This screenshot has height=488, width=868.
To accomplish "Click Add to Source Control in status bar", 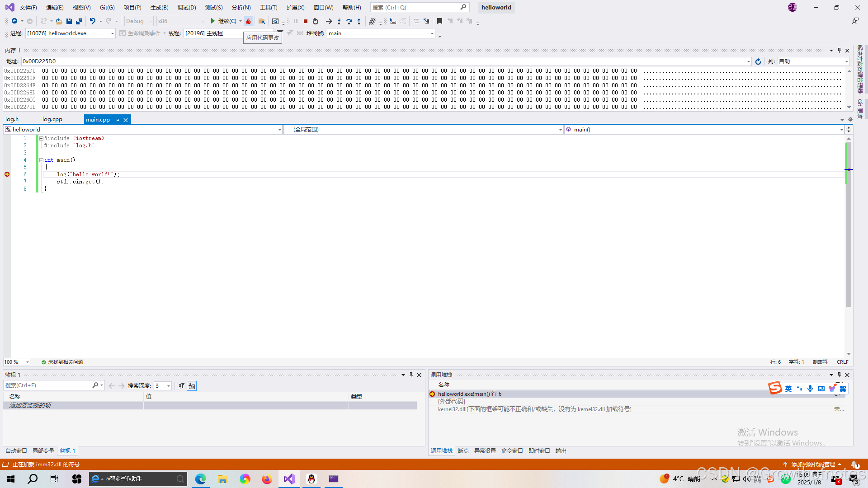I will 813,465.
